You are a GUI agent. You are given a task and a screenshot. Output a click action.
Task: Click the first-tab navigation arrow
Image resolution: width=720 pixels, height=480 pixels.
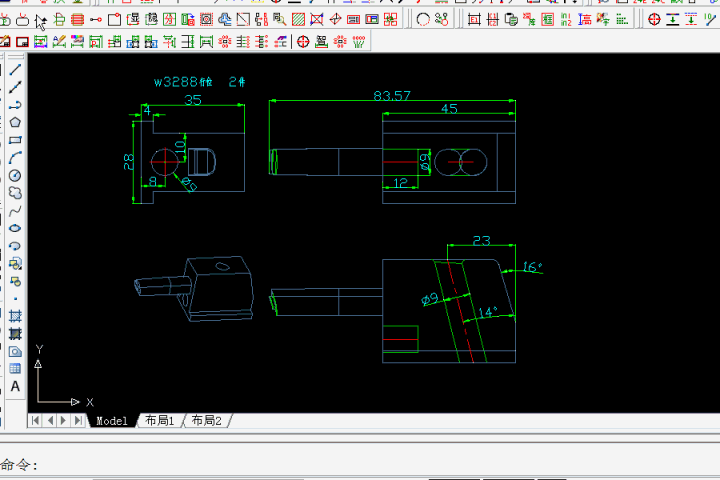tap(35, 421)
